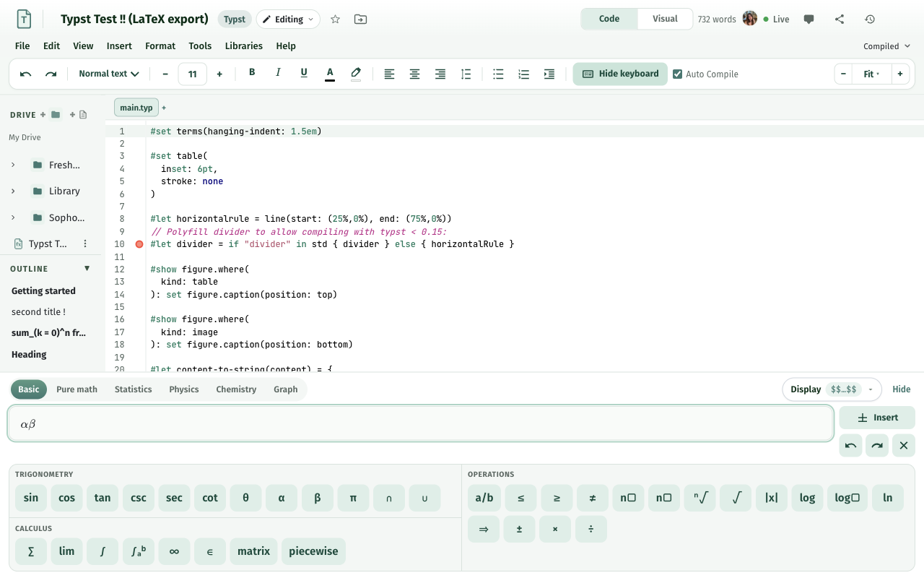Redo the math keyboard input

click(x=877, y=446)
